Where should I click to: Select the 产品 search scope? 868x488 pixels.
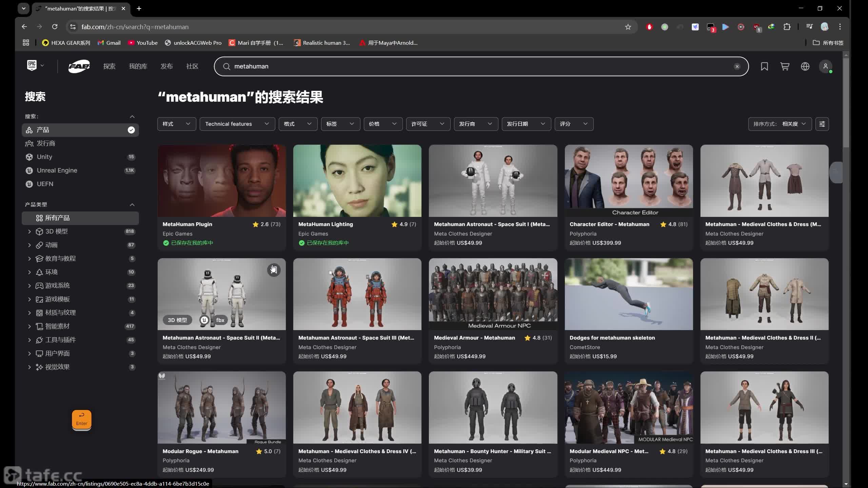pyautogui.click(x=80, y=130)
